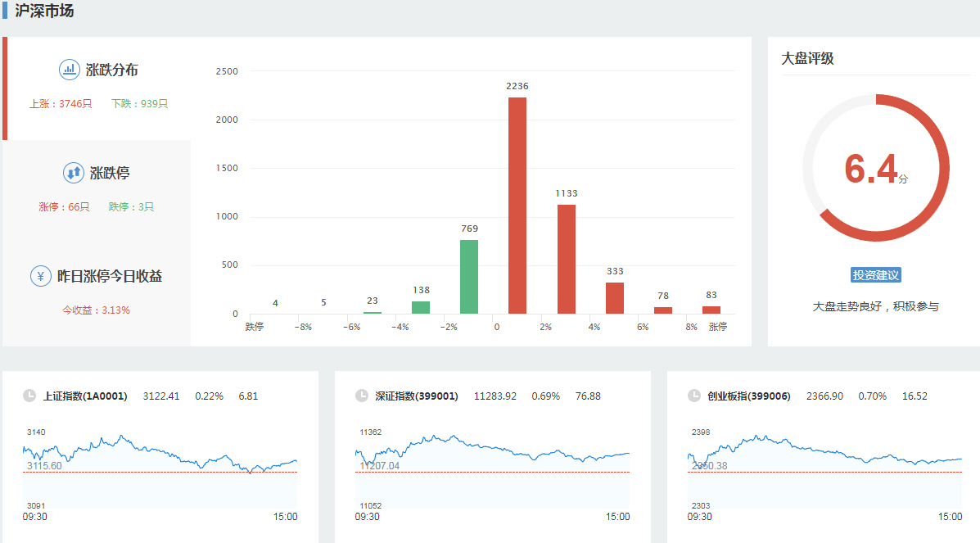Click the 上证指数 intraday line chart

click(x=160, y=467)
